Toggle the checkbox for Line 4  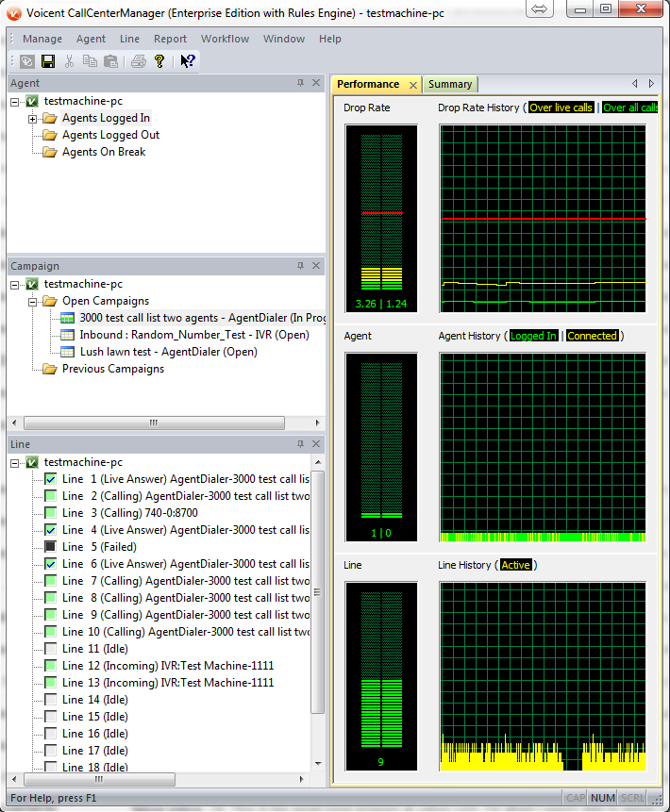pos(50,530)
